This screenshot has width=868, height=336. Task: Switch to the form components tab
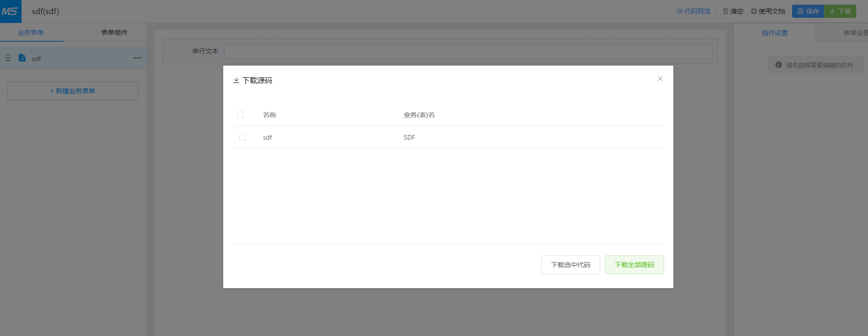point(114,32)
